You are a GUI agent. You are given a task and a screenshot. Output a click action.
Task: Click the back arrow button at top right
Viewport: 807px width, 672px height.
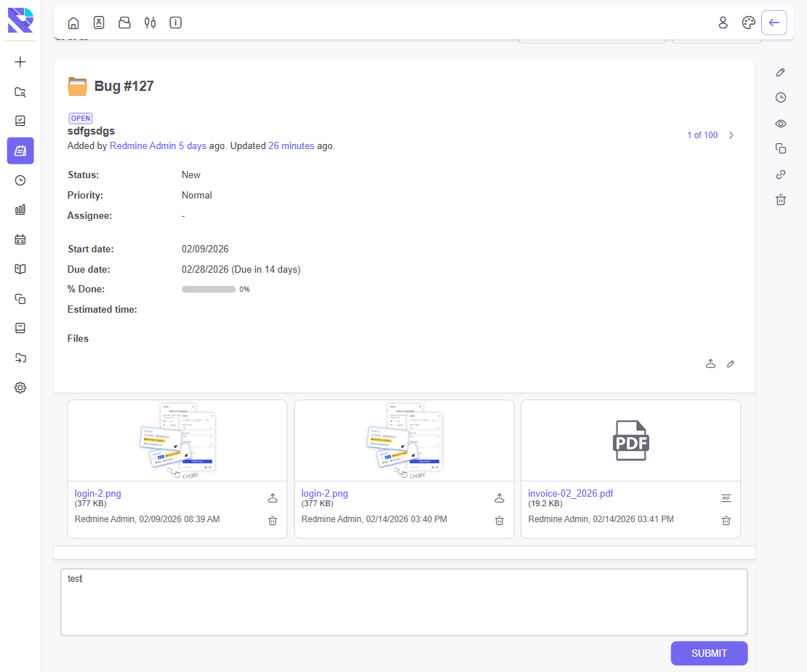(x=774, y=23)
